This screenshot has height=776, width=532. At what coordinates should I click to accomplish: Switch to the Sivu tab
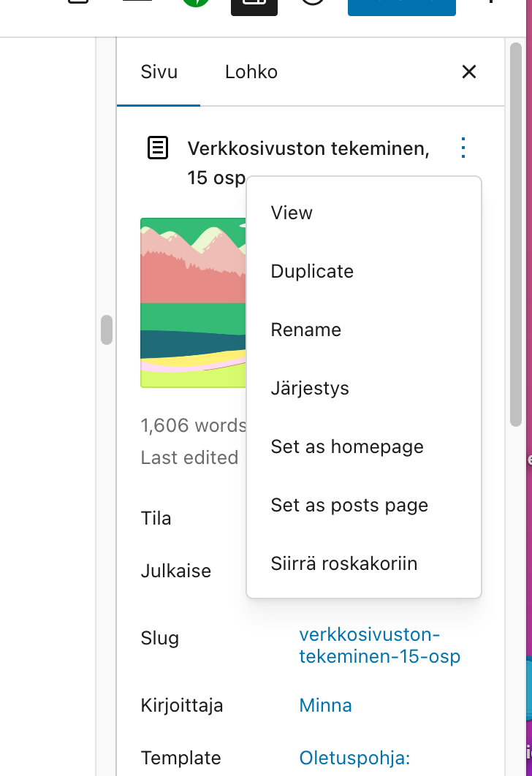tap(159, 72)
